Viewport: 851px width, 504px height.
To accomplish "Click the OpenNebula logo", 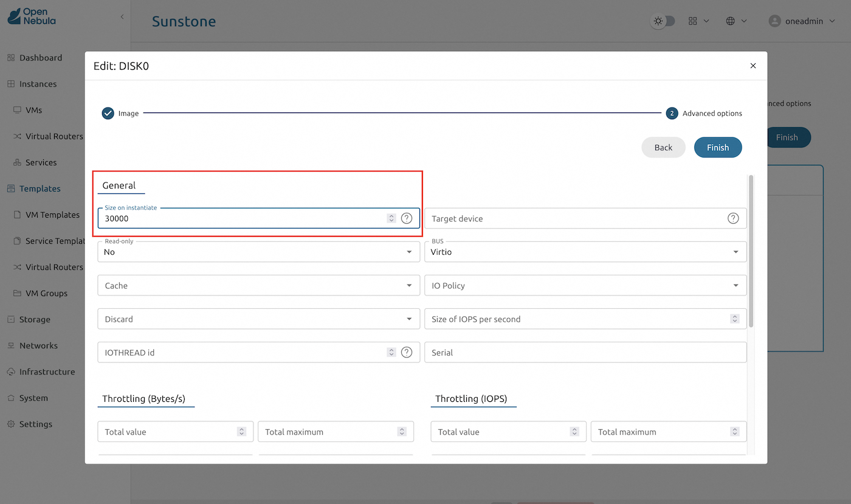I will (30, 17).
